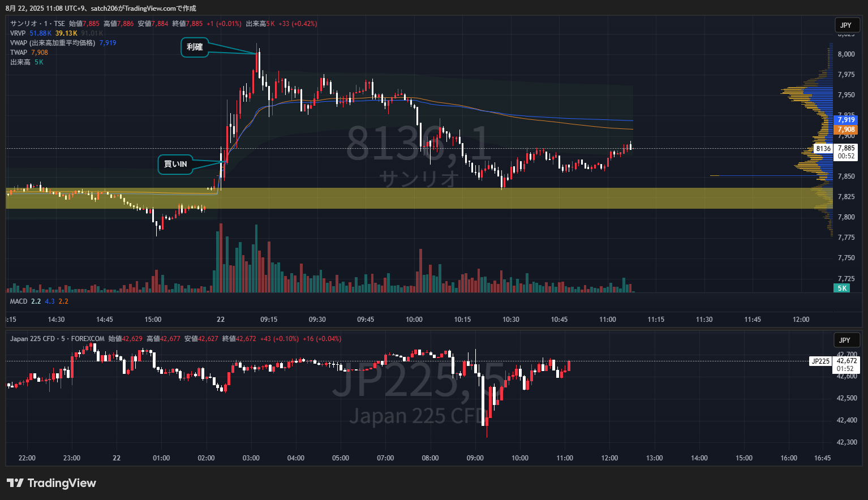Viewport: 868px width, 500px height.
Task: Click the 11:15 time axis label
Action: [x=656, y=320]
